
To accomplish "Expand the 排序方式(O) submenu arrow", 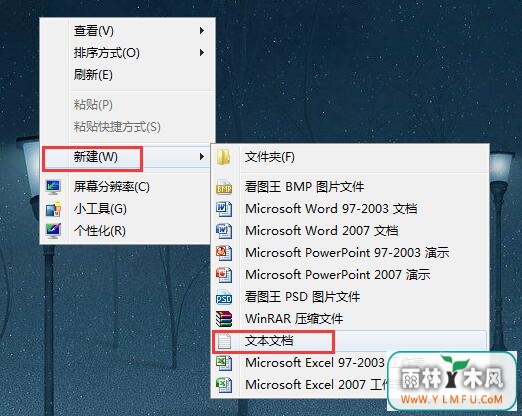I will point(201,53).
